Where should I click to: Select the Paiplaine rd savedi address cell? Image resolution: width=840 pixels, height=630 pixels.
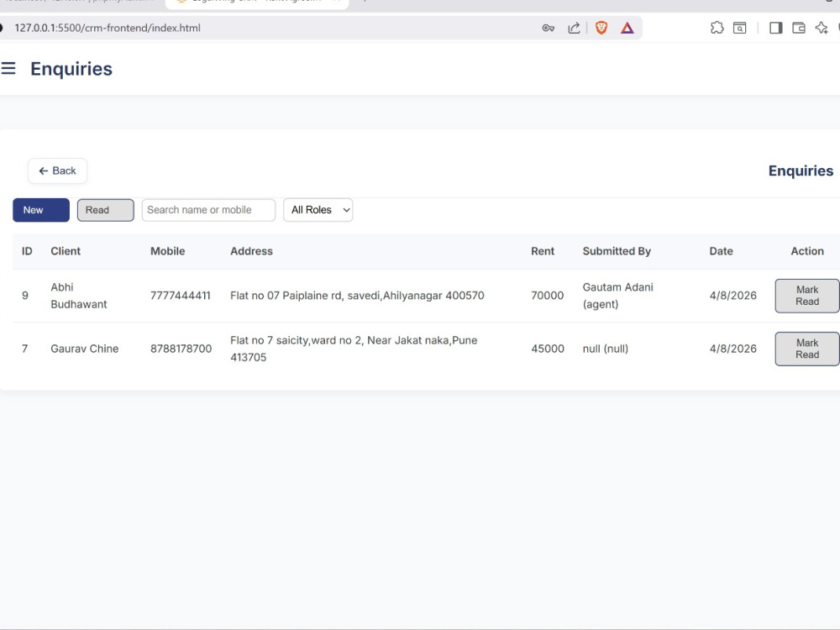[x=357, y=296]
